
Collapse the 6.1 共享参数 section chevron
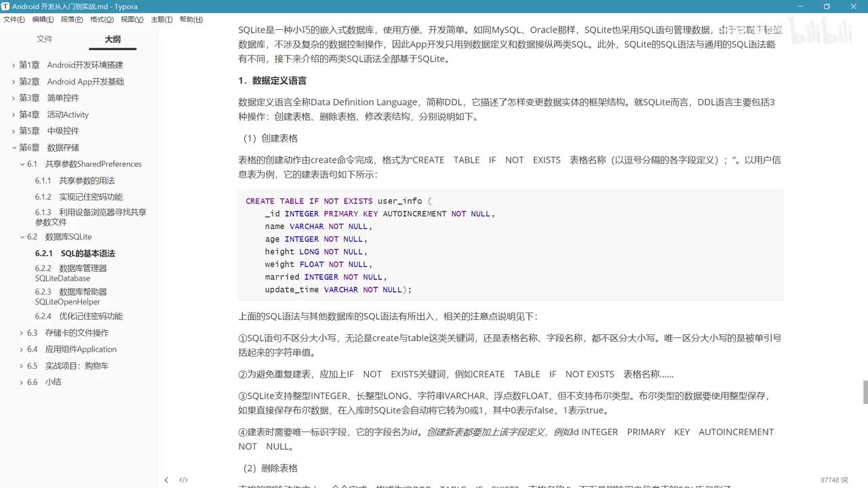coord(22,164)
